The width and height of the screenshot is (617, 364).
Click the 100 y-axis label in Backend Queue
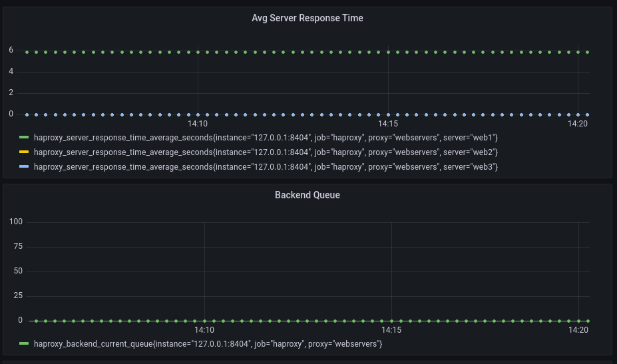[x=16, y=222]
